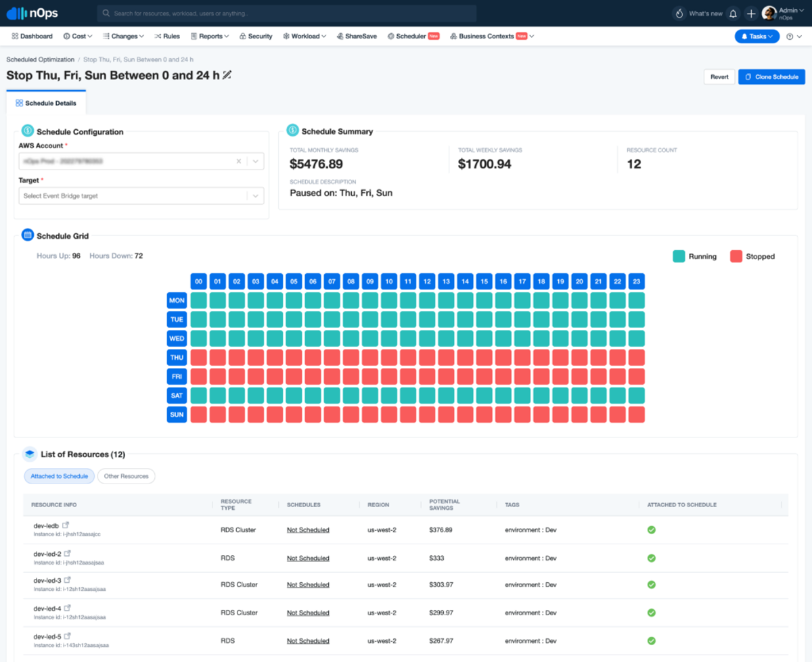Open the Tasks dropdown button
Screen dimensions: 812x662
[757, 37]
